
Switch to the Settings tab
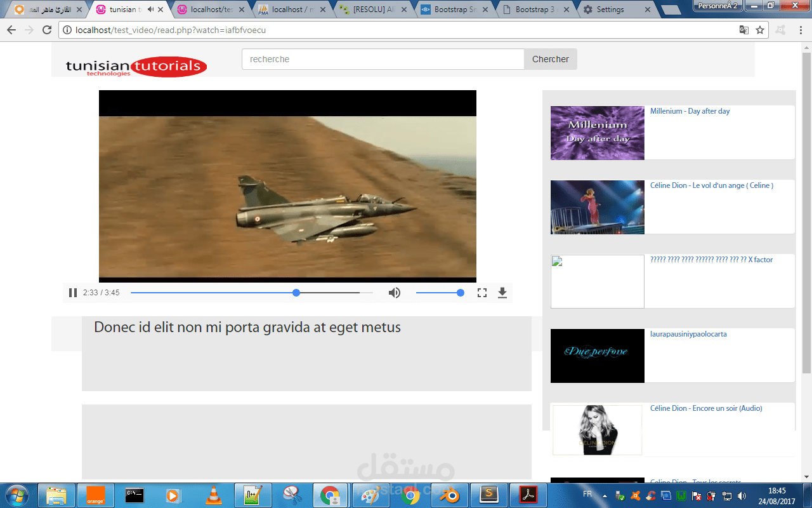pos(617,10)
